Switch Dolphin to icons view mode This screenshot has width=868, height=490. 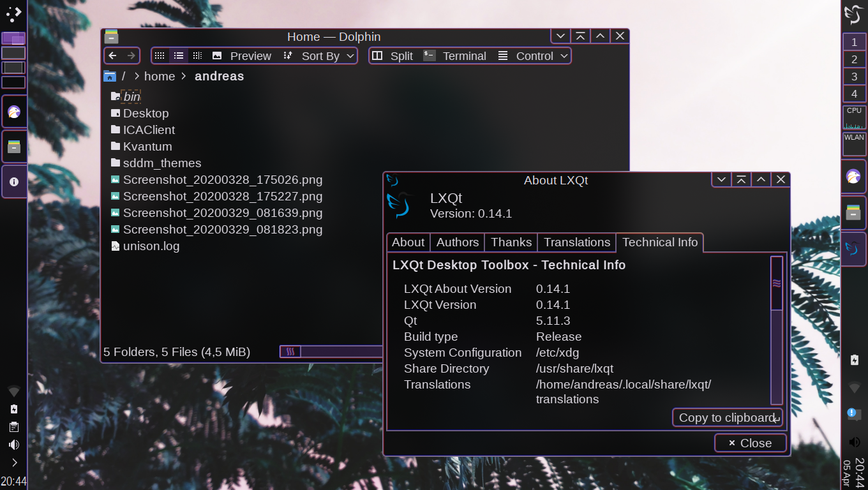click(160, 56)
